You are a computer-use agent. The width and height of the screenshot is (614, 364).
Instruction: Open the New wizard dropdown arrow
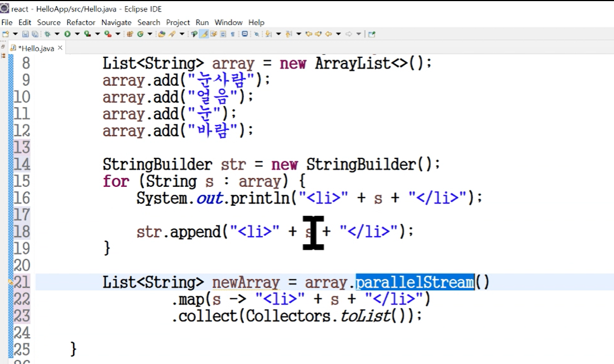point(15,34)
